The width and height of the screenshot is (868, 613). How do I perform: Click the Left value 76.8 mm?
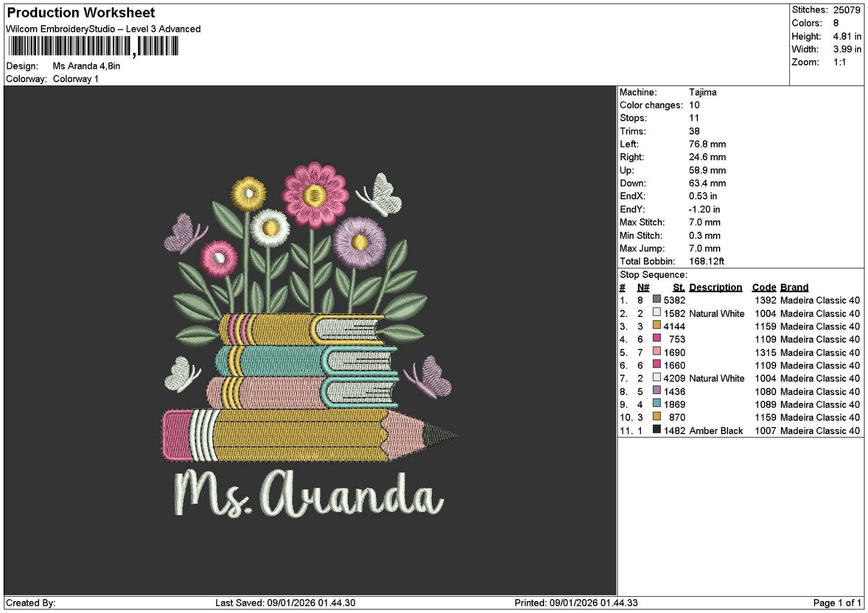[x=708, y=144]
